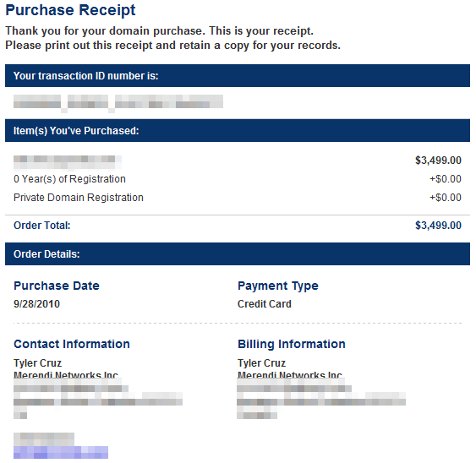Image resolution: width=476 pixels, height=463 pixels.
Task: Select the Credit Card payment text
Action: (264, 303)
